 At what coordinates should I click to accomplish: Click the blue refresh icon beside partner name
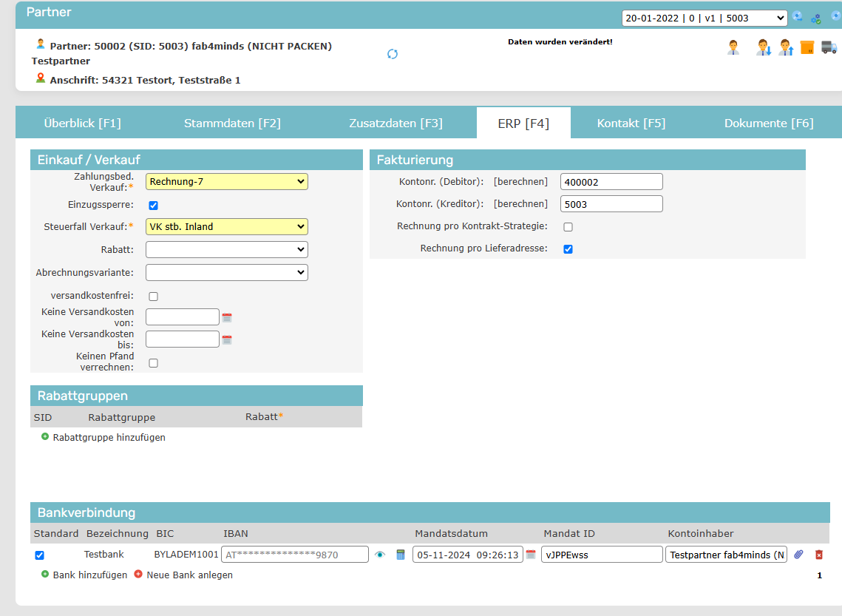(393, 54)
